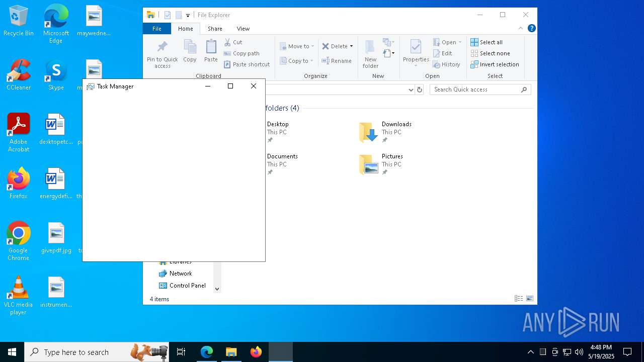
Task: Click Paste shortcut command
Action: [247, 64]
